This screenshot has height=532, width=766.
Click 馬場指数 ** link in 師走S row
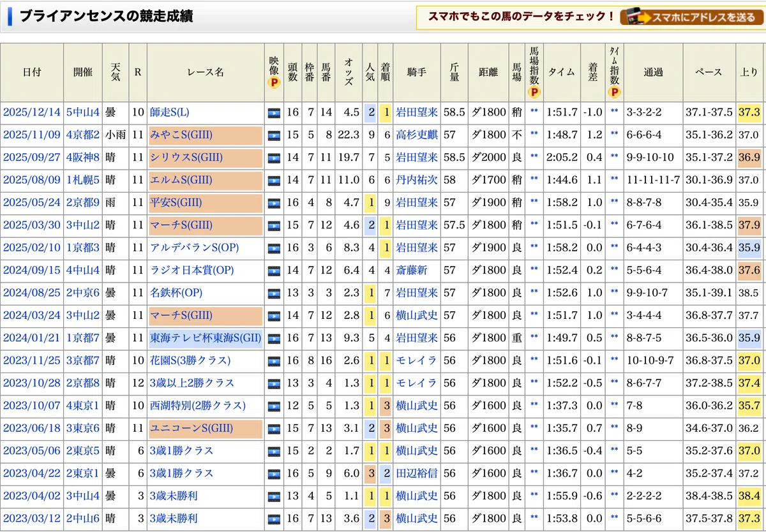[534, 113]
